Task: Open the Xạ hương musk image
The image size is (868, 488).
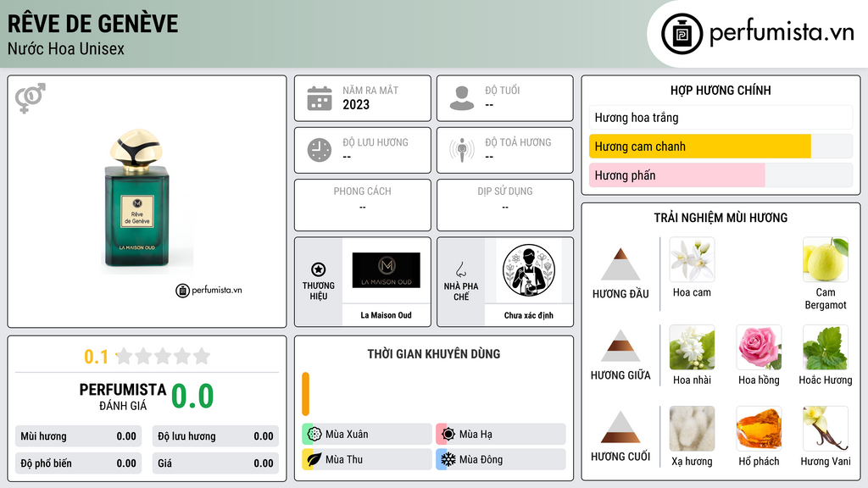Action: point(692,429)
